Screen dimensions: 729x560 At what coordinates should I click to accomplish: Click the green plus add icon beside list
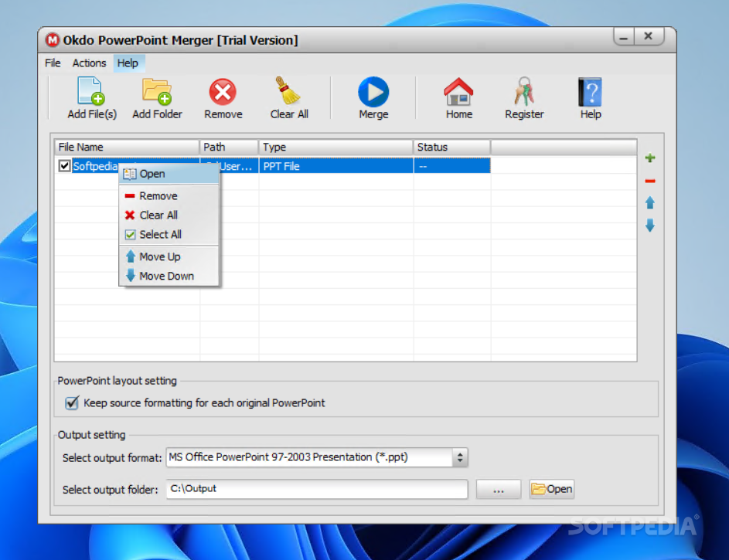point(650,158)
